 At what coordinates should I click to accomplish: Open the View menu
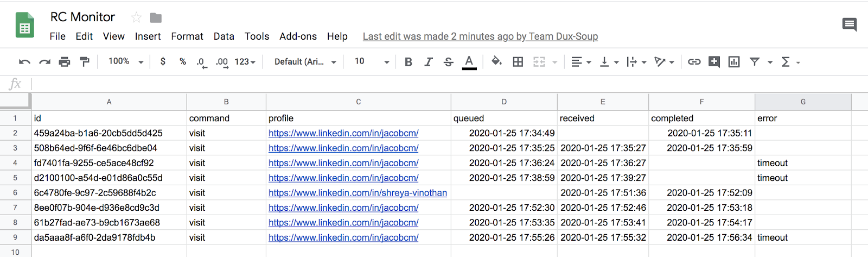click(x=114, y=36)
